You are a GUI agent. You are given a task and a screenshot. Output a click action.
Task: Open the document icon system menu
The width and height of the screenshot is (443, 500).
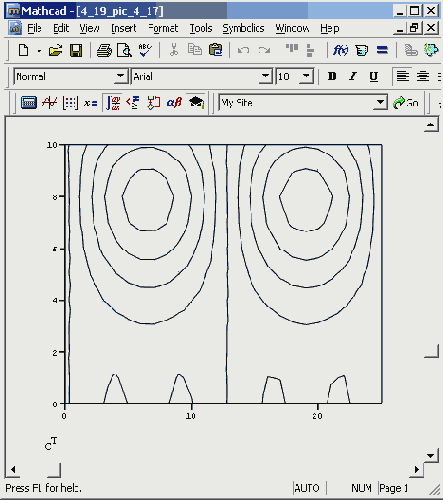coord(15,28)
